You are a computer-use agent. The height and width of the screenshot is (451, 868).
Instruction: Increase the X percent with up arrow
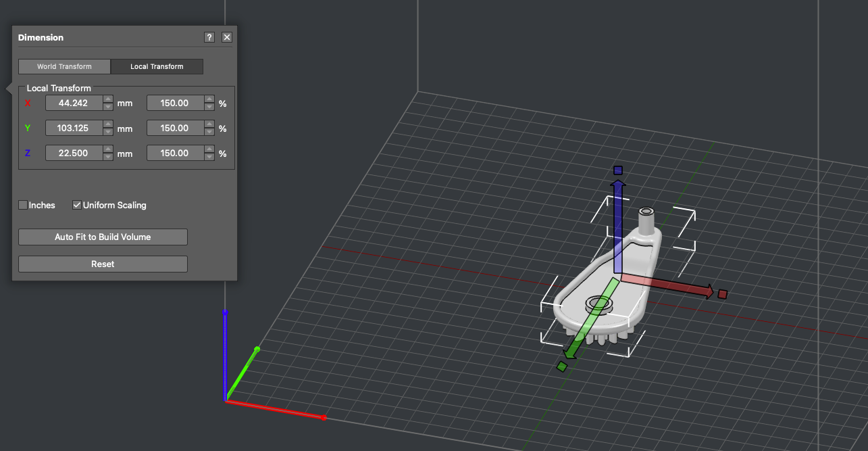point(209,99)
